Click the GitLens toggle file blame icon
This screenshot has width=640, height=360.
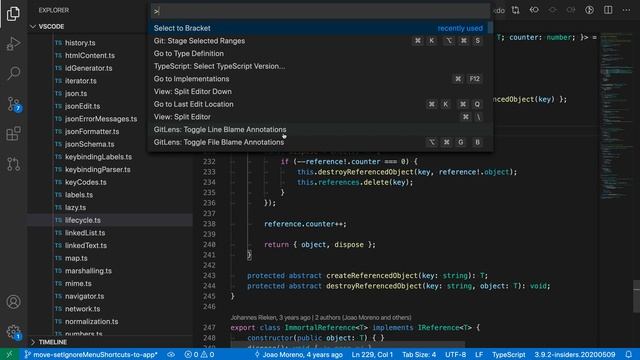pos(589,10)
